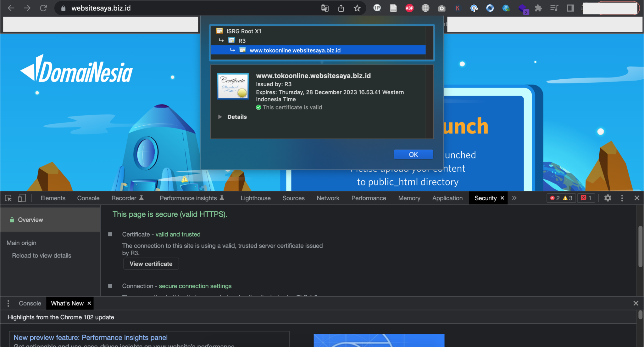Open the screenshot camera extension

coord(442,8)
